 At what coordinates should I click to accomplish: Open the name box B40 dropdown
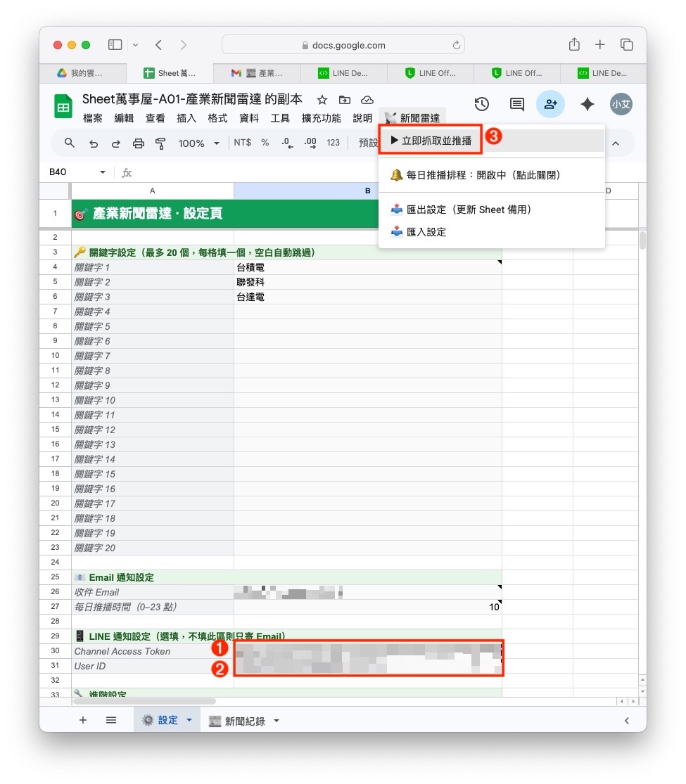[x=103, y=172]
